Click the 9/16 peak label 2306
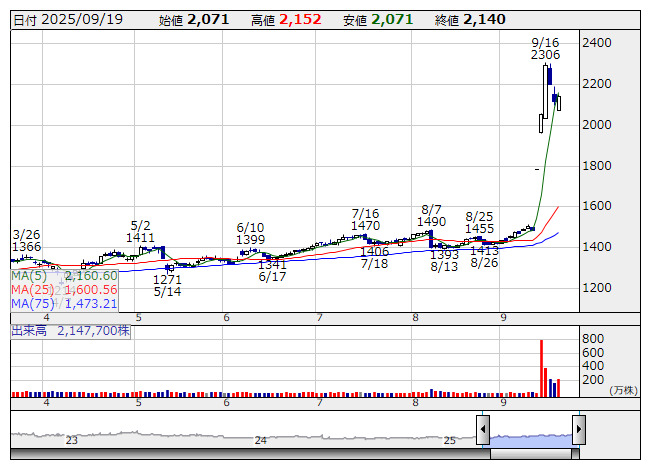This screenshot has height=470, width=653. click(545, 55)
